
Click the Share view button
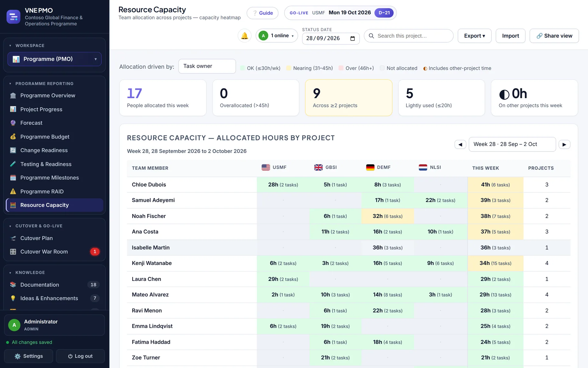(554, 36)
